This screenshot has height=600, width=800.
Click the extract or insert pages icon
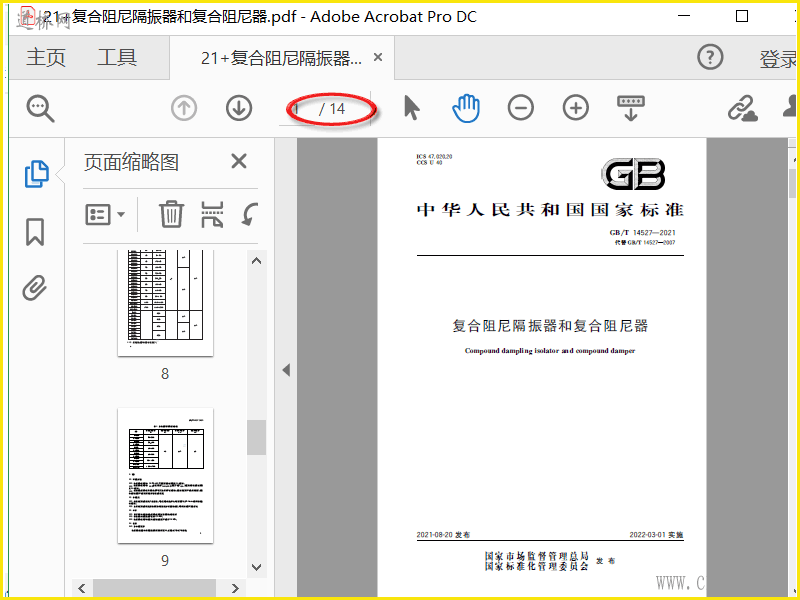pos(212,214)
